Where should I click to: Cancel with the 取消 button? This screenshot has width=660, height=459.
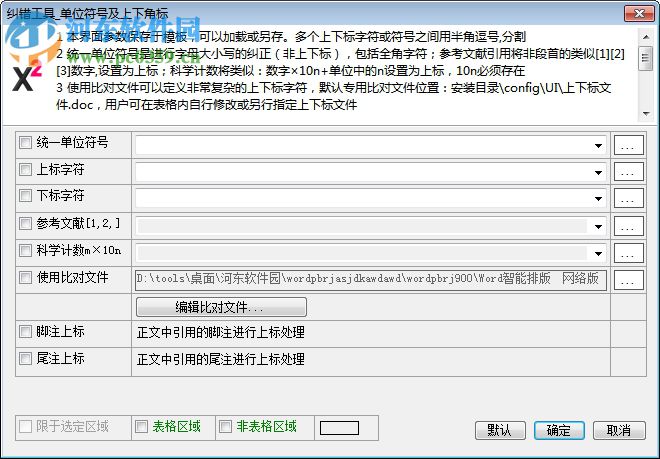[619, 430]
